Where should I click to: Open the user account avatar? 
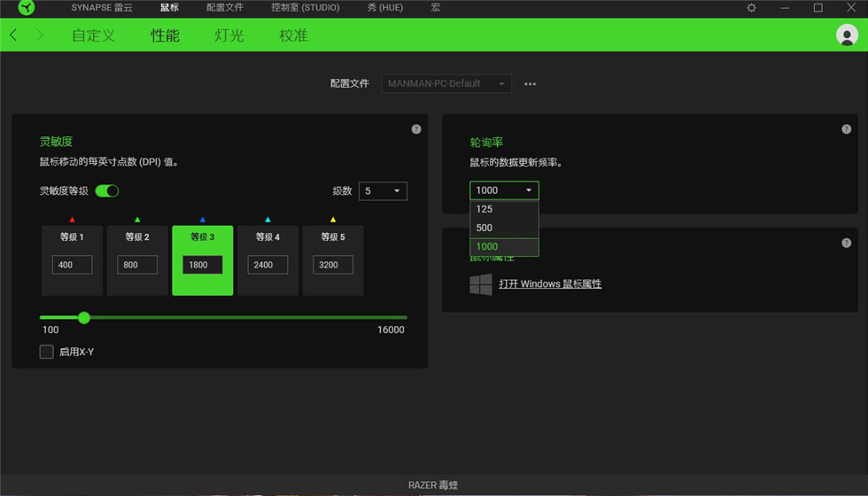847,35
